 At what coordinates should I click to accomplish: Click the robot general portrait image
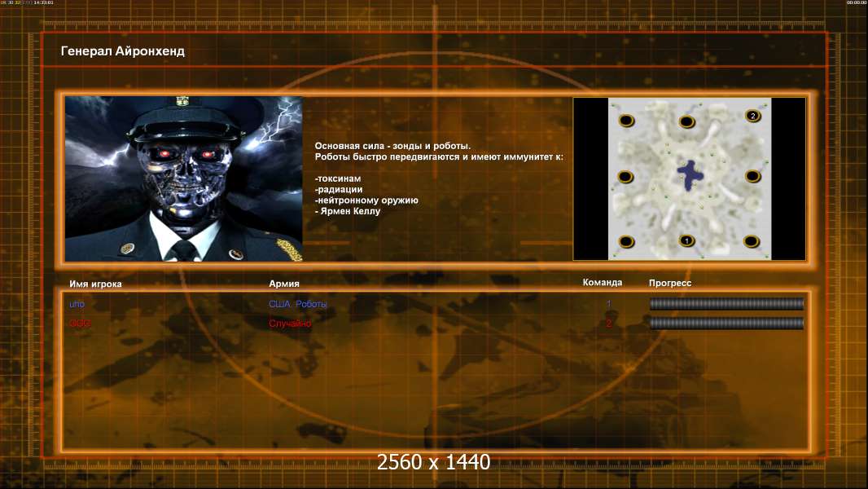[184, 178]
